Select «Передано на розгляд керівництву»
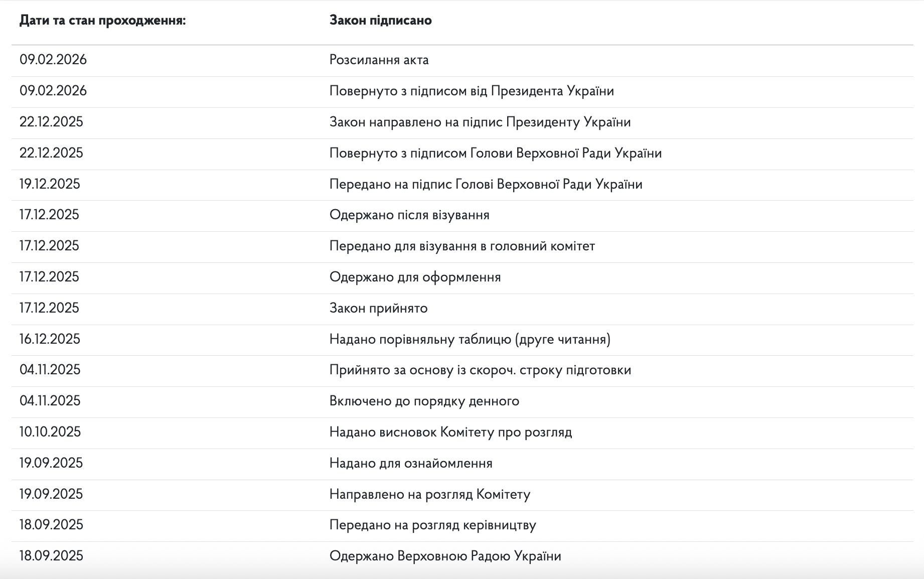Viewport: 924px width, 579px height. (432, 525)
